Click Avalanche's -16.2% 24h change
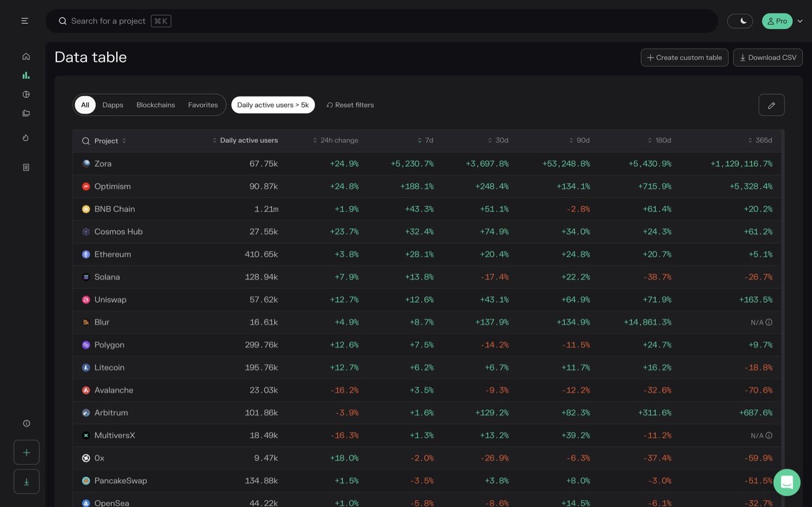This screenshot has width=812, height=507. pyautogui.click(x=345, y=390)
